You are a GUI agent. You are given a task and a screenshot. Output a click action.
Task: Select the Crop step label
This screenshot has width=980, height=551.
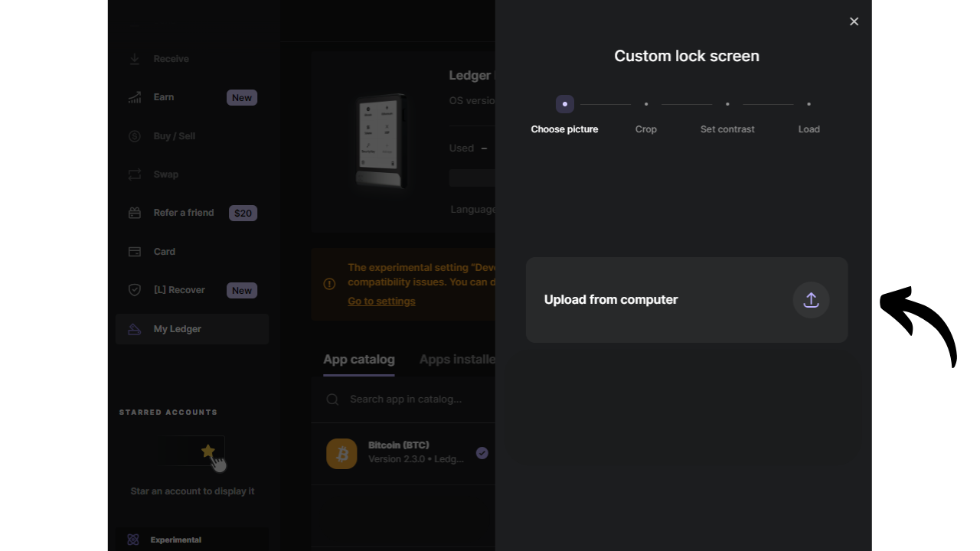(x=645, y=129)
